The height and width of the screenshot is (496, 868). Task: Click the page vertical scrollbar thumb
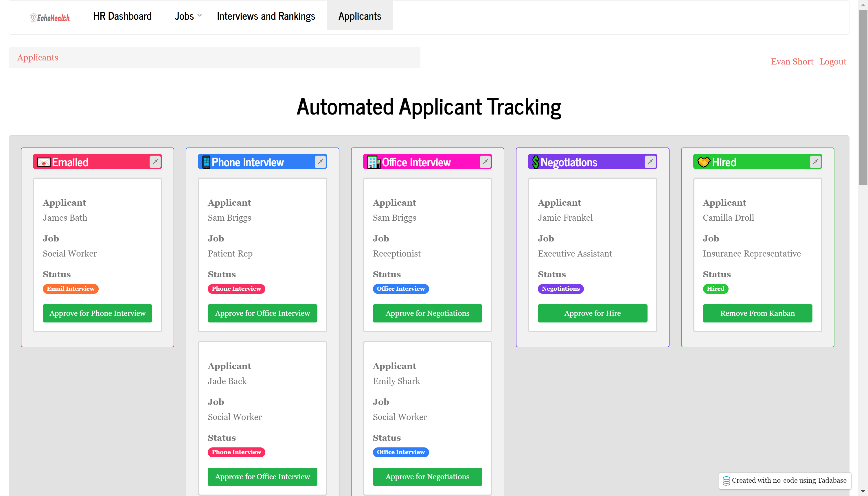click(863, 97)
